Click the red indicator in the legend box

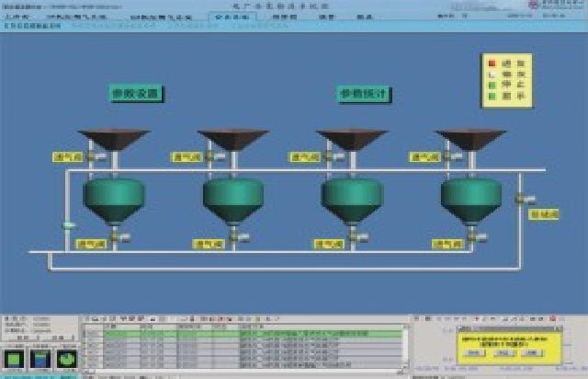(492, 63)
